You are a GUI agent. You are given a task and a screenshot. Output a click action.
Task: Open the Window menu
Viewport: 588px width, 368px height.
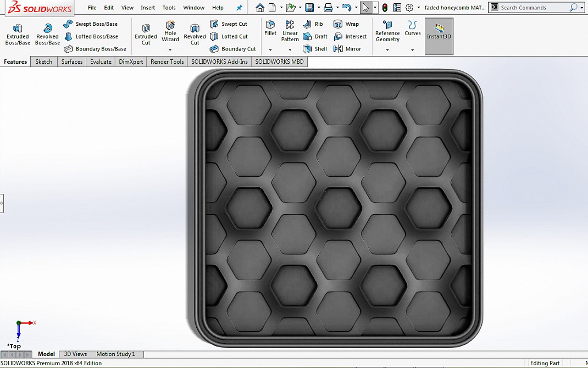click(x=193, y=8)
